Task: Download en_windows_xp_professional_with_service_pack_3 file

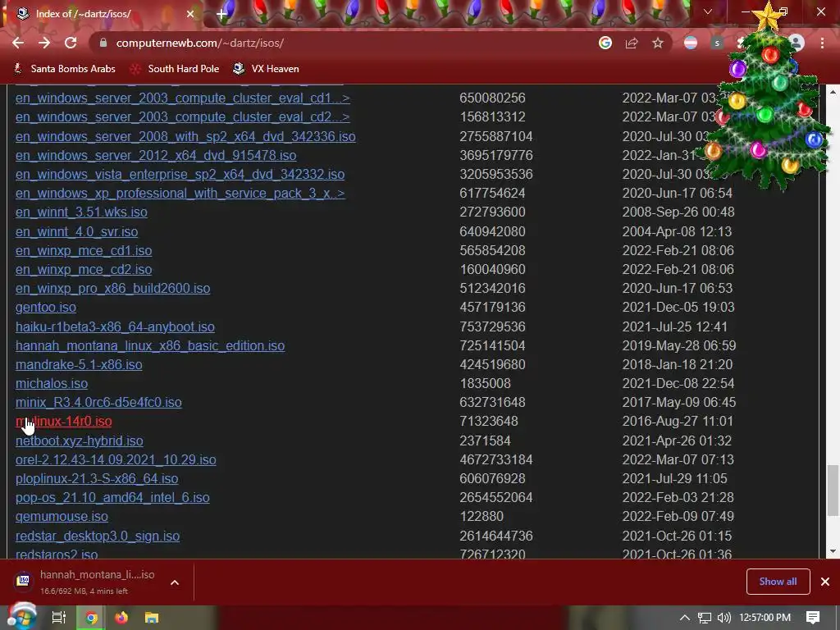Action: coord(180,194)
